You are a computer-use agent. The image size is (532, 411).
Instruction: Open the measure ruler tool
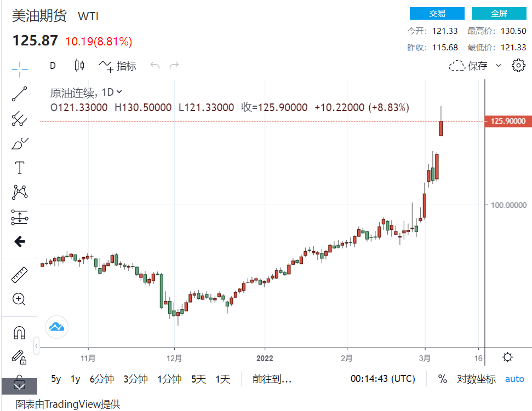pos(20,275)
